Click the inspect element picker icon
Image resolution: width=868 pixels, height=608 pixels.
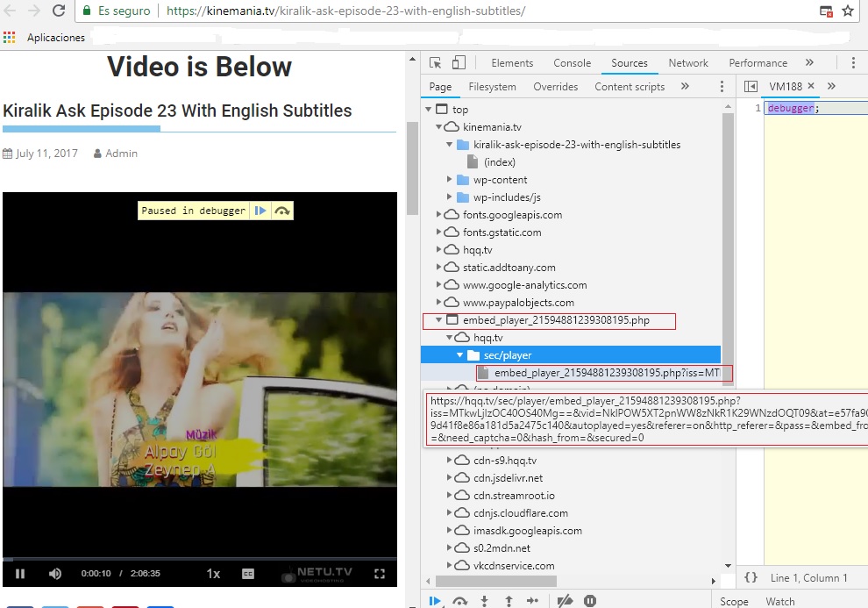(436, 63)
